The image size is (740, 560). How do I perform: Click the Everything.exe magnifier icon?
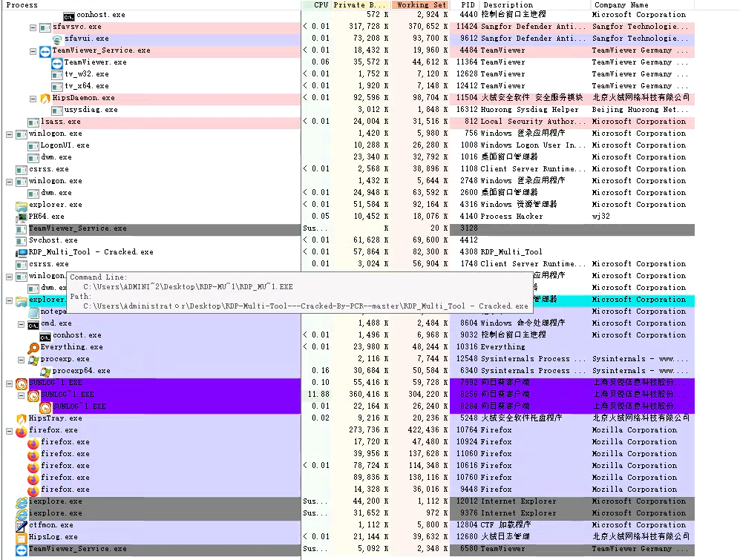(x=33, y=347)
